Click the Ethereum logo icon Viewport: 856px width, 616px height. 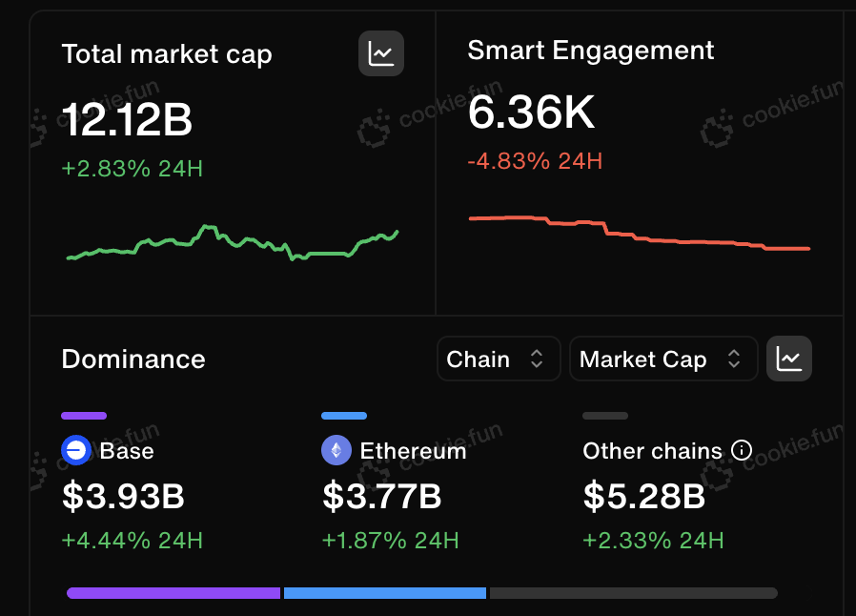click(x=336, y=450)
